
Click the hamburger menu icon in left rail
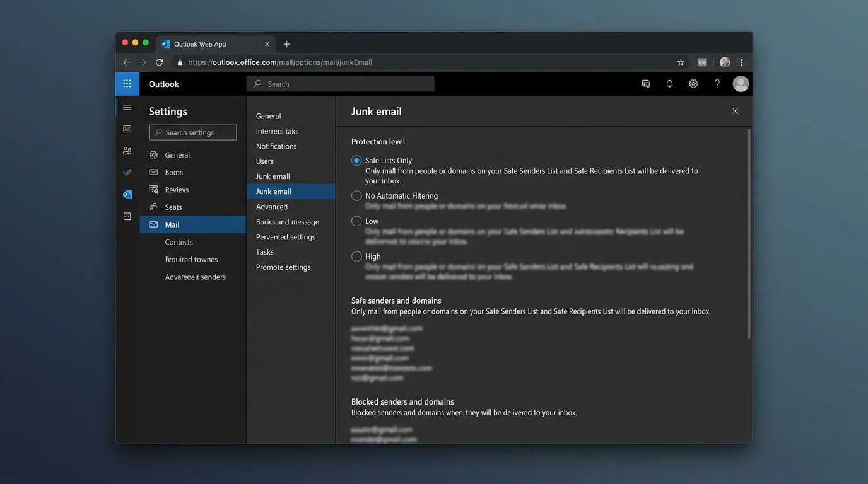pos(127,108)
